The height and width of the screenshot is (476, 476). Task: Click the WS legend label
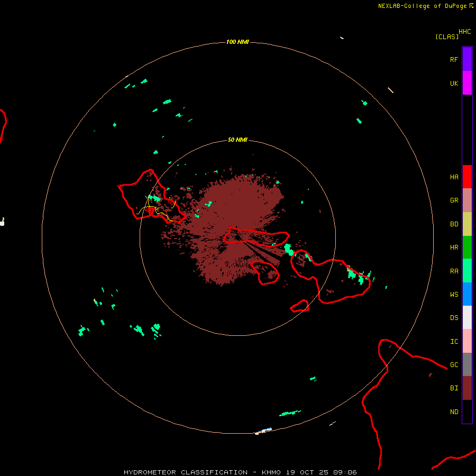coord(454,295)
